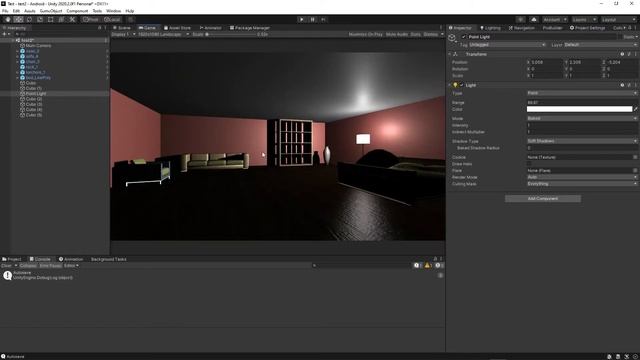Select the Rotate tool in the toolbar
This screenshot has width=640, height=360.
click(x=29, y=19)
